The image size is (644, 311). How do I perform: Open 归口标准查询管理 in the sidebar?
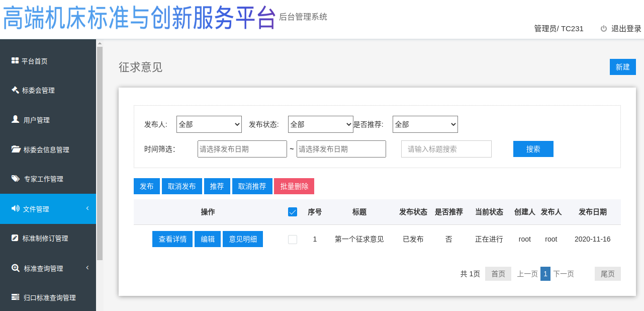tap(49, 297)
